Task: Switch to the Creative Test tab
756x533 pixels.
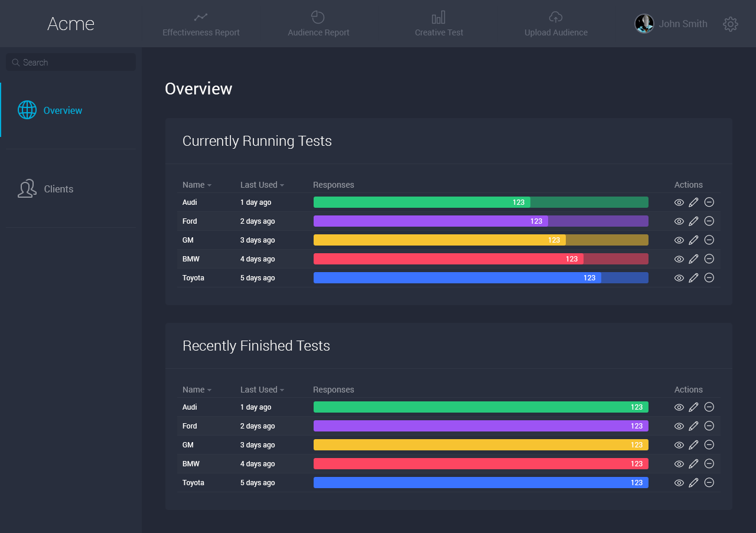Action: click(x=439, y=24)
